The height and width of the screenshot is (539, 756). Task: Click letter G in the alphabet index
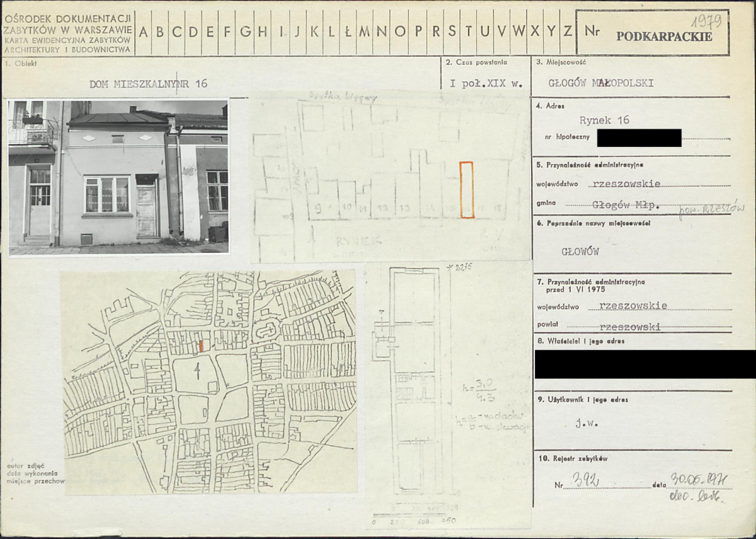(245, 32)
